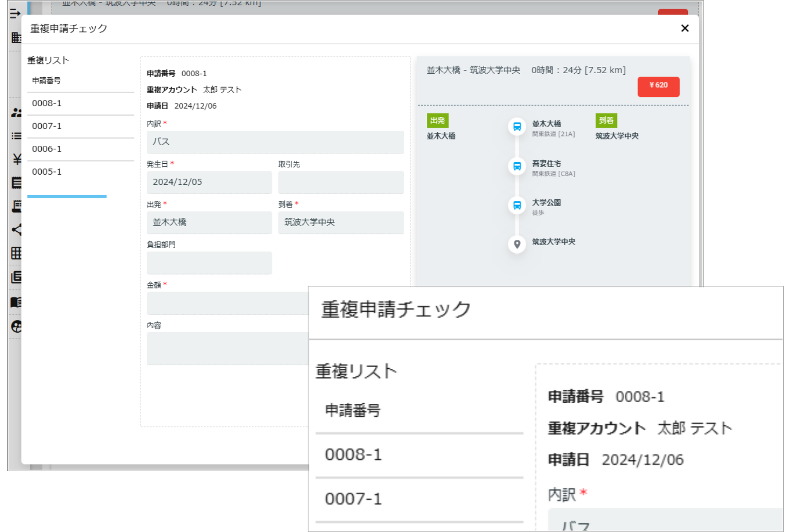The width and height of the screenshot is (791, 532).
Task: Click the sidebar menu collapse arrow icon
Action: (15, 13)
